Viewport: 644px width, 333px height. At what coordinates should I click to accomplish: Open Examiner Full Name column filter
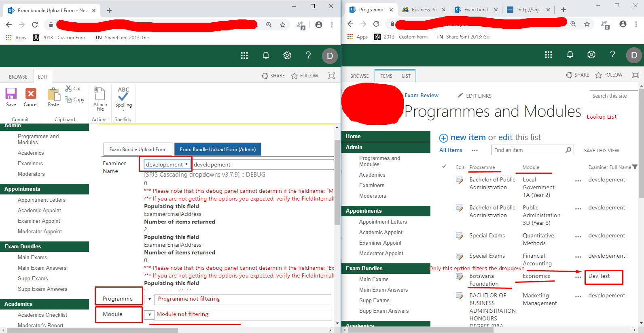tap(635, 167)
